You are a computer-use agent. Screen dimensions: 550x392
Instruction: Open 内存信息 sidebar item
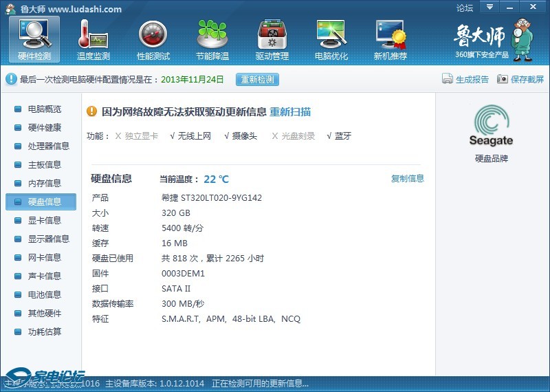coord(44,183)
